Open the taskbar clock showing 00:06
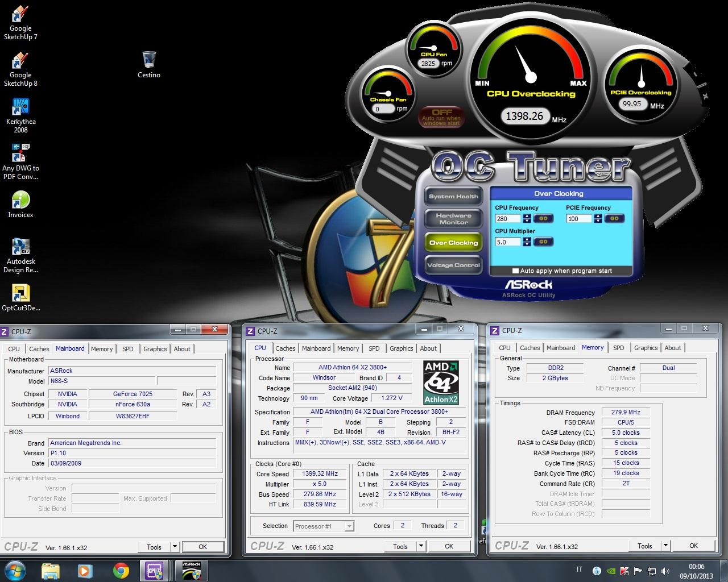Screen dimensions: 728x582 (x=697, y=571)
